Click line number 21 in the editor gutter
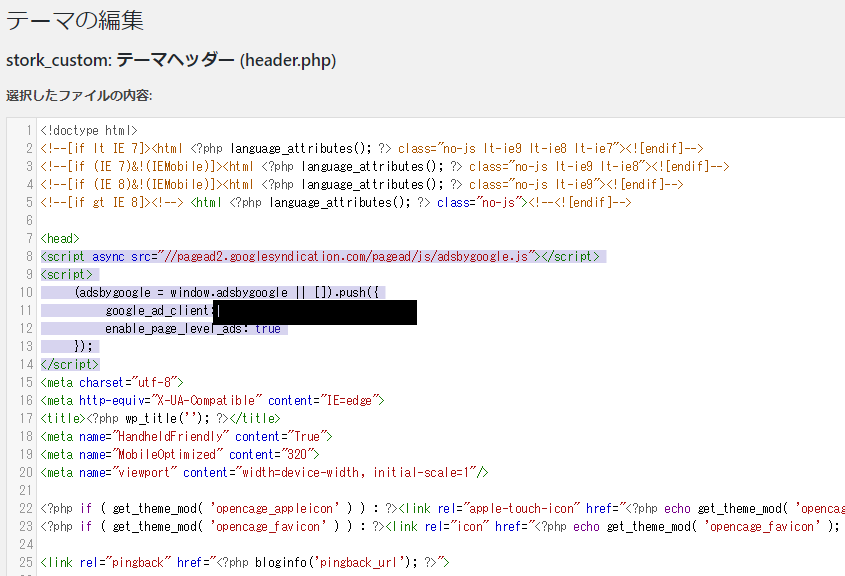The width and height of the screenshot is (845, 576). tap(26, 490)
